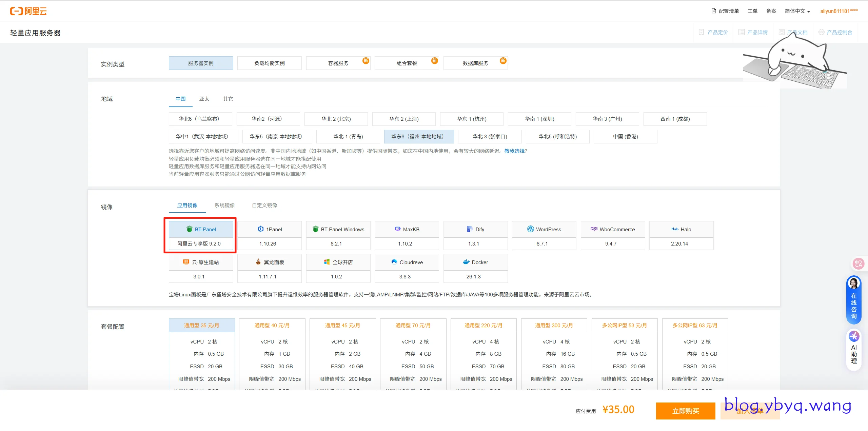The image size is (868, 431).
Task: Select the 通用型 40 元/月 plan
Action: [272, 326]
